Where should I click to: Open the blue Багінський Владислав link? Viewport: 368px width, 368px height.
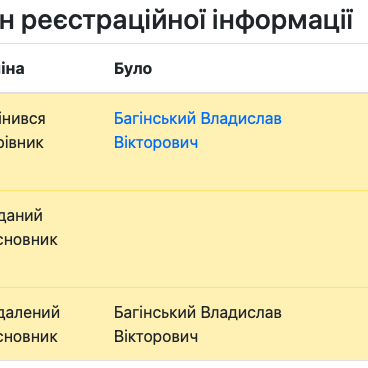pos(198,119)
